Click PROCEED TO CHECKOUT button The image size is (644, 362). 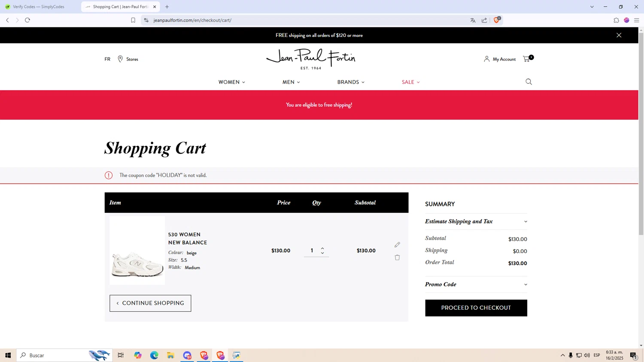pos(476,308)
